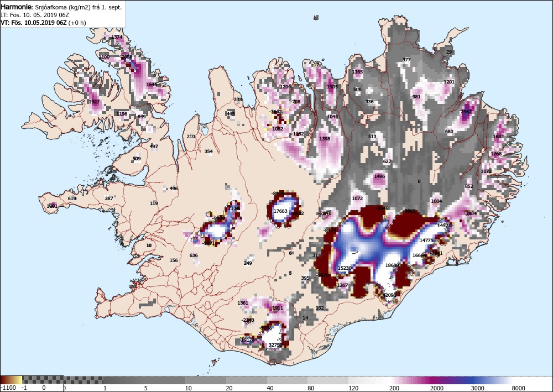Click the map value 2962
The image size is (553, 392).
point(466,112)
